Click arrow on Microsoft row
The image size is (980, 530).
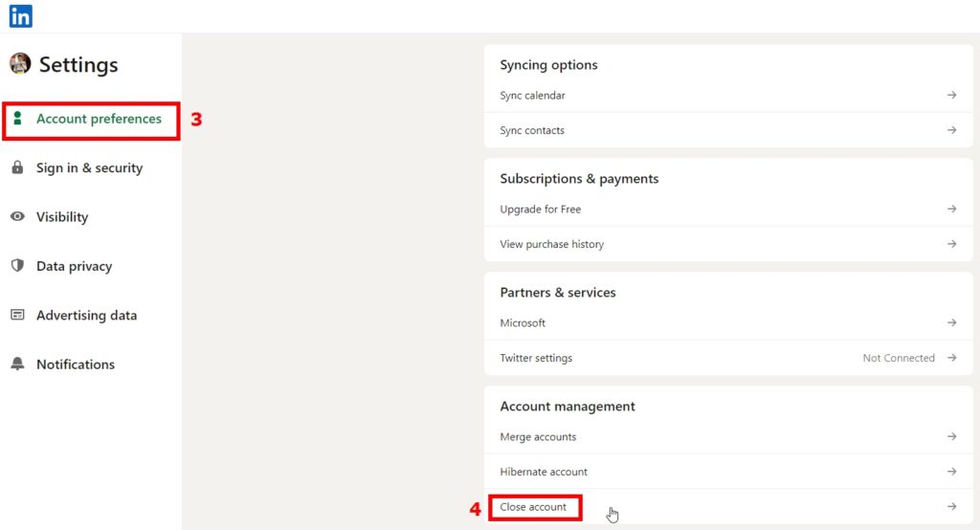click(951, 322)
